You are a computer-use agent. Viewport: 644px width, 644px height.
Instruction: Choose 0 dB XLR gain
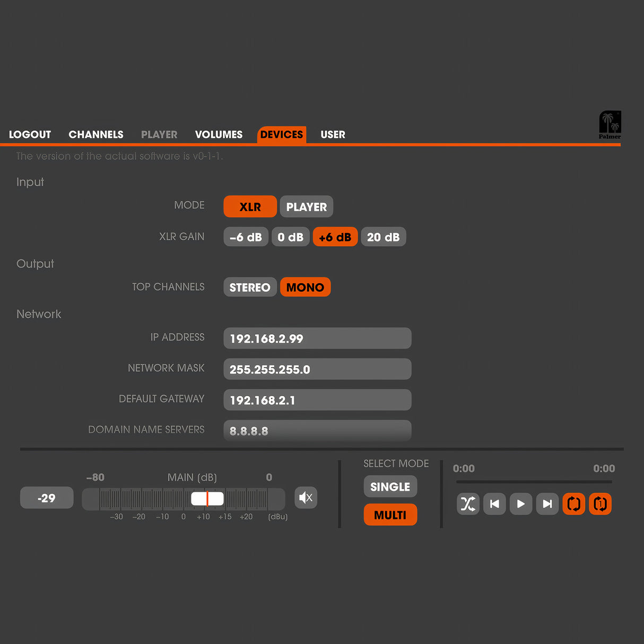(x=290, y=237)
